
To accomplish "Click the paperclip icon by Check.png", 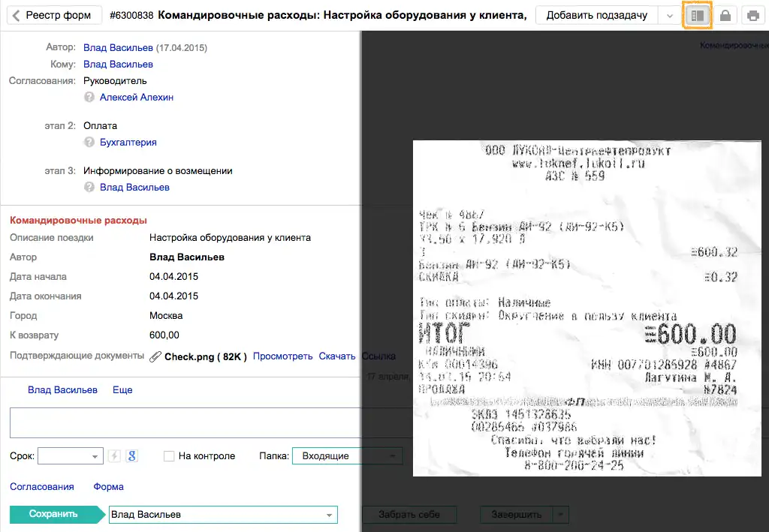I will [x=155, y=356].
